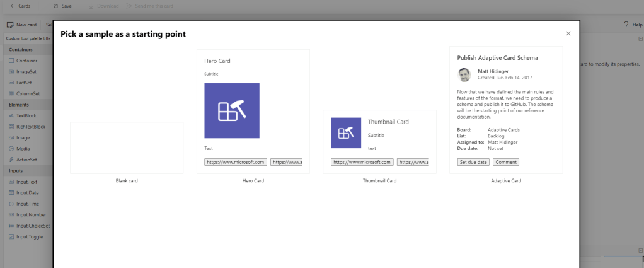The height and width of the screenshot is (268, 644).
Task: Save the card using Save button
Action: click(62, 6)
